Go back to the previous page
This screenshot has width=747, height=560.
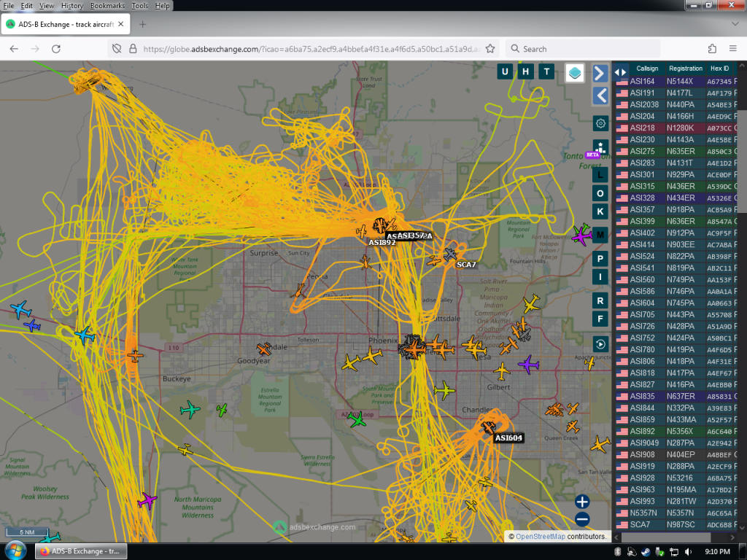[14, 49]
